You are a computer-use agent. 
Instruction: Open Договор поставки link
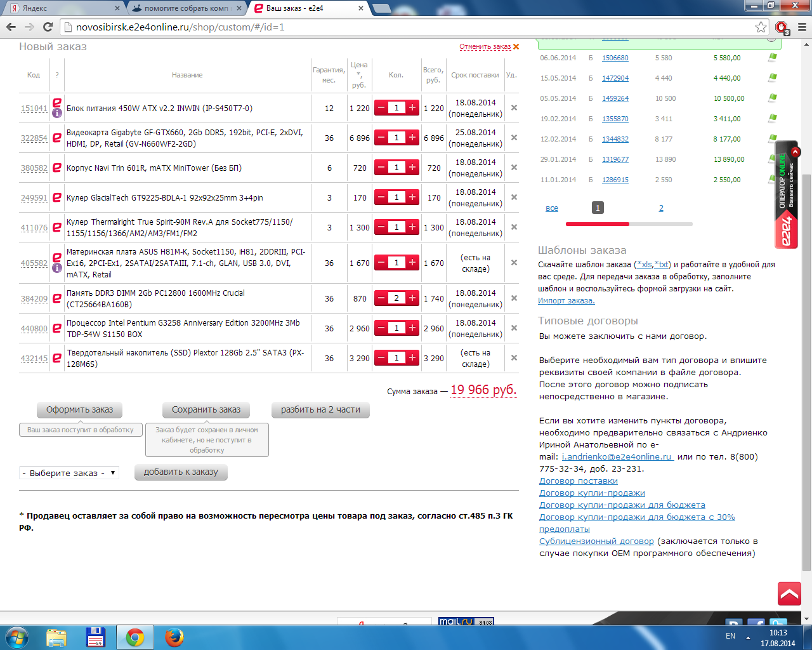[x=578, y=481]
